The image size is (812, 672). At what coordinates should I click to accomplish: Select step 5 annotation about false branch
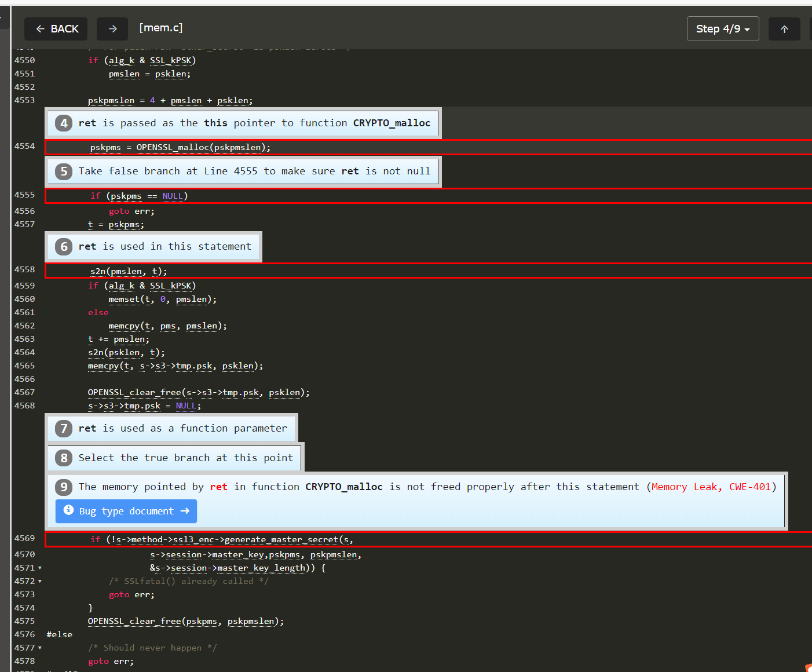243,171
